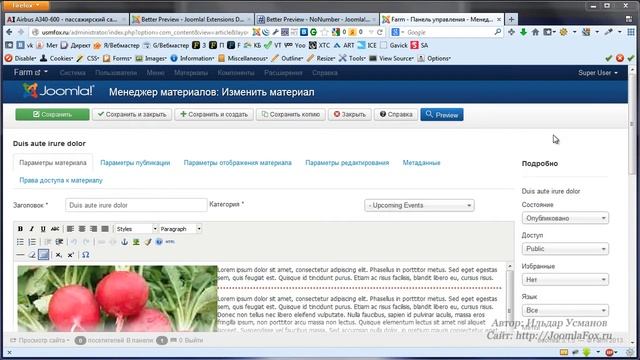Reload the page in Firefox
640x360 pixels.
pos(380,32)
